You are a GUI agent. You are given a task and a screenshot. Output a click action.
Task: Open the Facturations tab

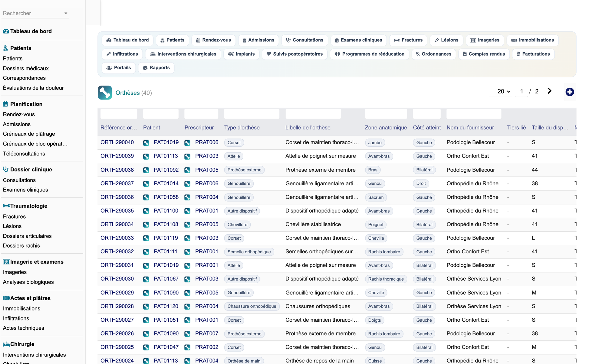533,54
